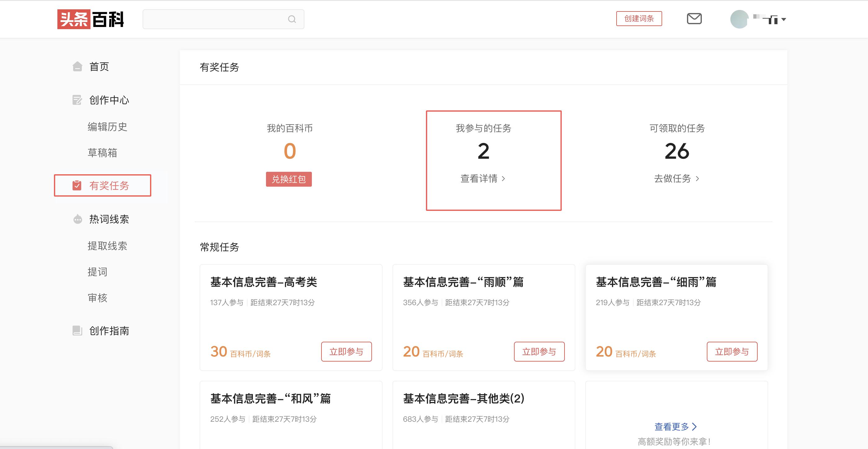Click the 头条百科 logo icon
The width and height of the screenshot is (868, 449).
point(74,19)
